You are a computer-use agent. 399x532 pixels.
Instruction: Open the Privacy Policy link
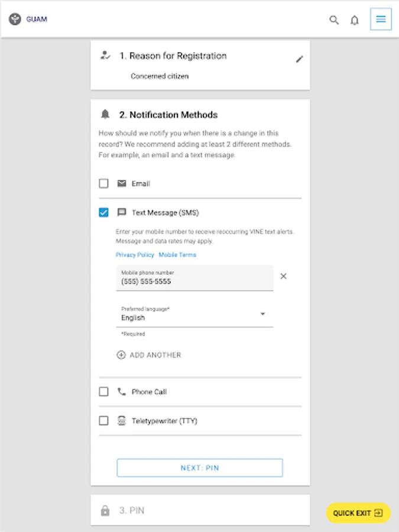pyautogui.click(x=135, y=255)
